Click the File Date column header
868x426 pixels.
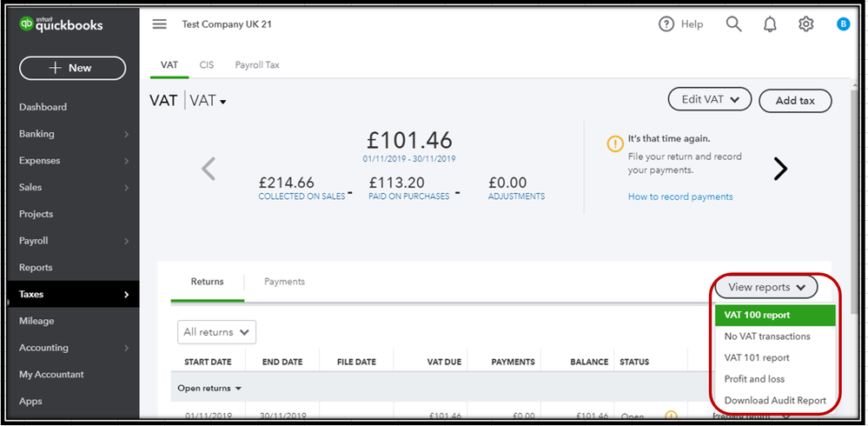click(356, 362)
